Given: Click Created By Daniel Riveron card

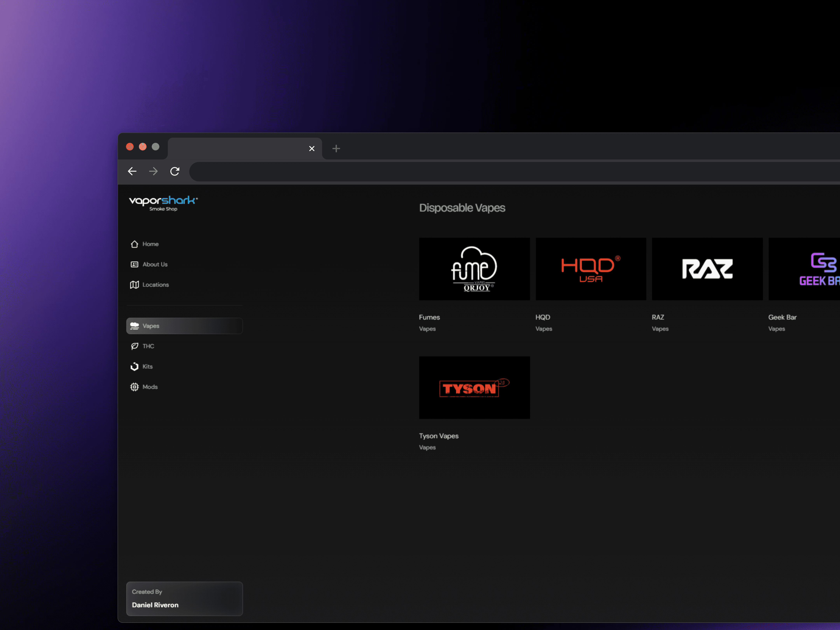Looking at the screenshot, I should [x=185, y=598].
